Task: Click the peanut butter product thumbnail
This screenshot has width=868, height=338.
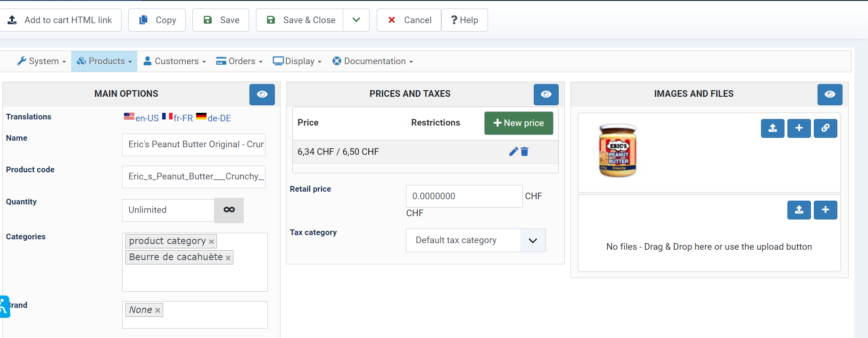Action: point(618,151)
